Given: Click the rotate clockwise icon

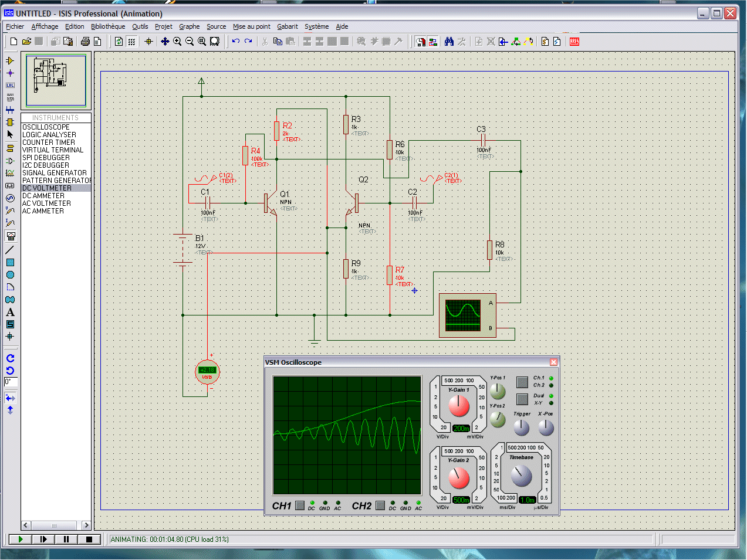Looking at the screenshot, I should point(10,358).
